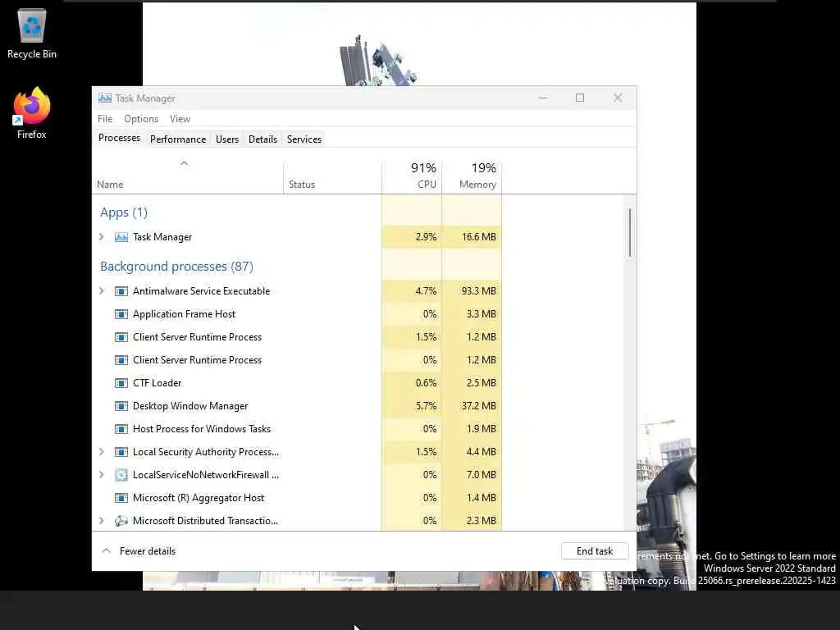Viewport: 840px width, 630px height.
Task: Expand Antimalware Service Executable process group
Action: coord(102,291)
